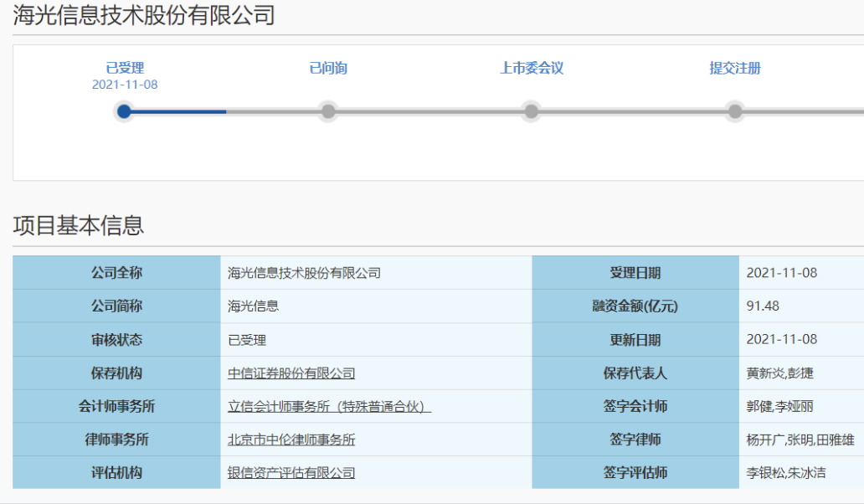Click the 海光信息技术股份有限公司 page title
The height and width of the screenshot is (504, 864).
point(144,15)
